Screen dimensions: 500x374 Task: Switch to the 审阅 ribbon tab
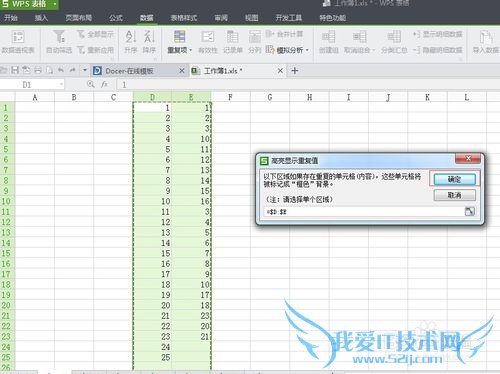(x=221, y=18)
